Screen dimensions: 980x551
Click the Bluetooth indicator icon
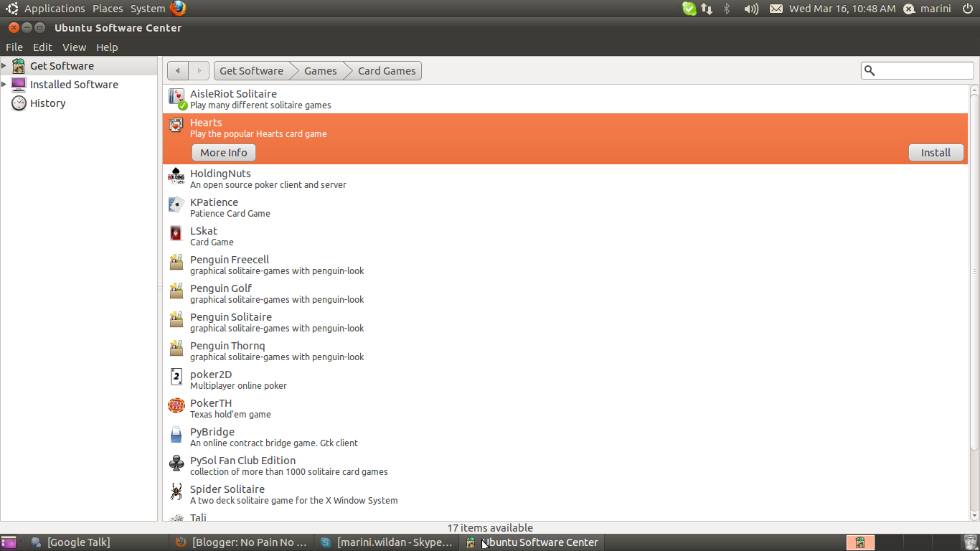727,9
